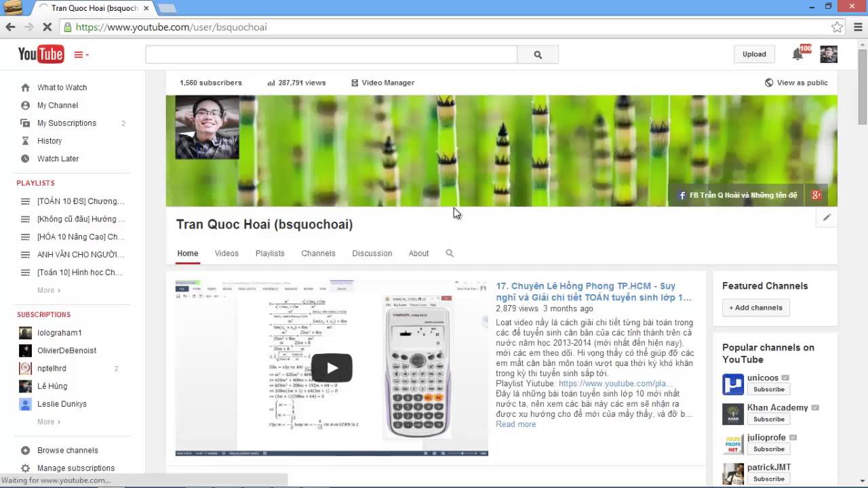This screenshot has height=488, width=868.
Task: Click Browse channels
Action: [68, 450]
